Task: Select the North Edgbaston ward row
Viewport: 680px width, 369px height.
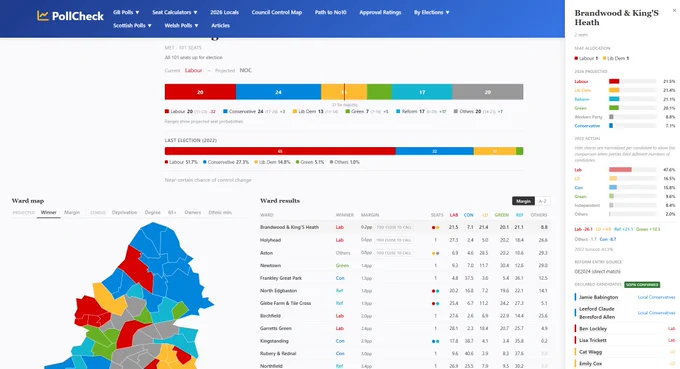Action: tap(405, 291)
